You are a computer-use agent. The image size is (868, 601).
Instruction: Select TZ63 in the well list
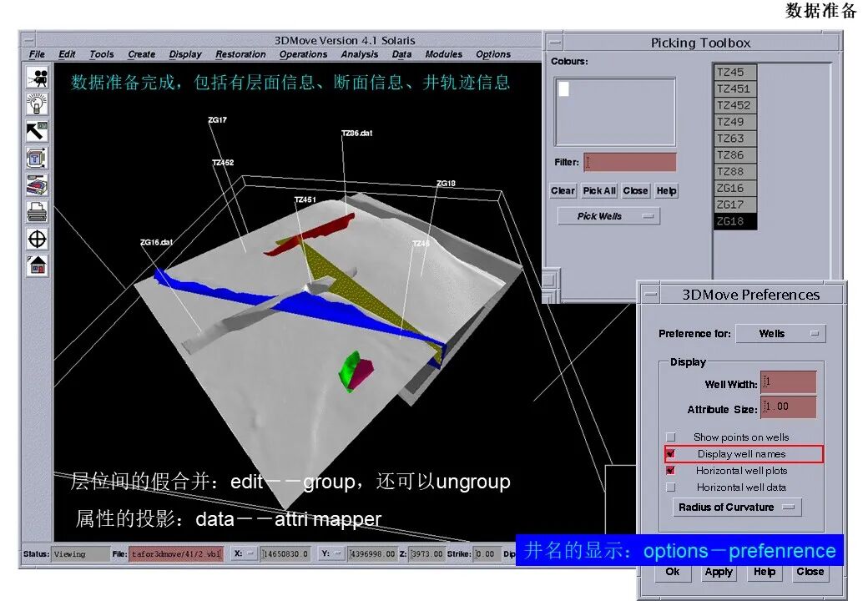point(735,139)
